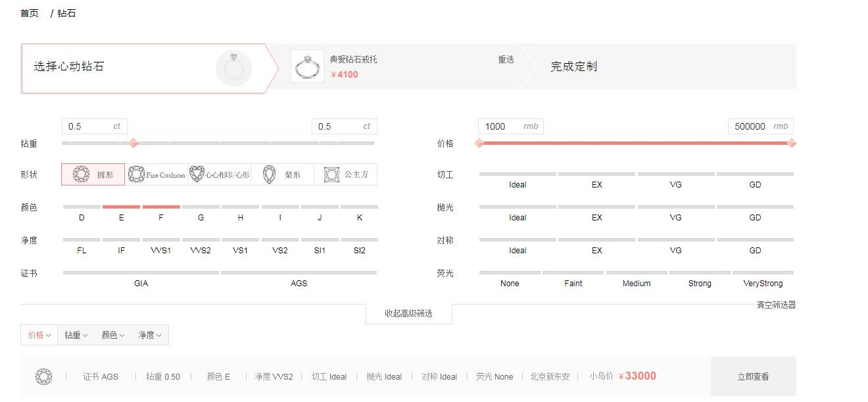
Task: Open the 钻重 sort dropdown
Action: point(76,335)
